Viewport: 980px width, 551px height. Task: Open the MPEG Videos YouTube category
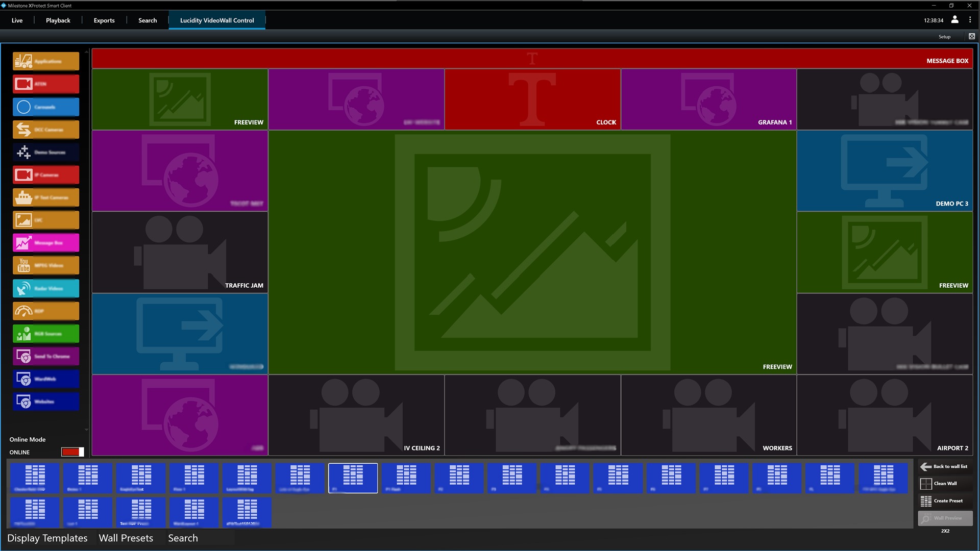tap(46, 265)
